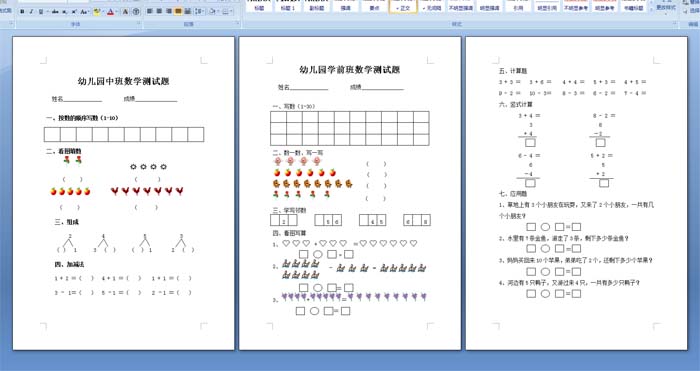Click the Change Case (Aa) icon
The height and width of the screenshot is (371, 700).
click(x=84, y=12)
